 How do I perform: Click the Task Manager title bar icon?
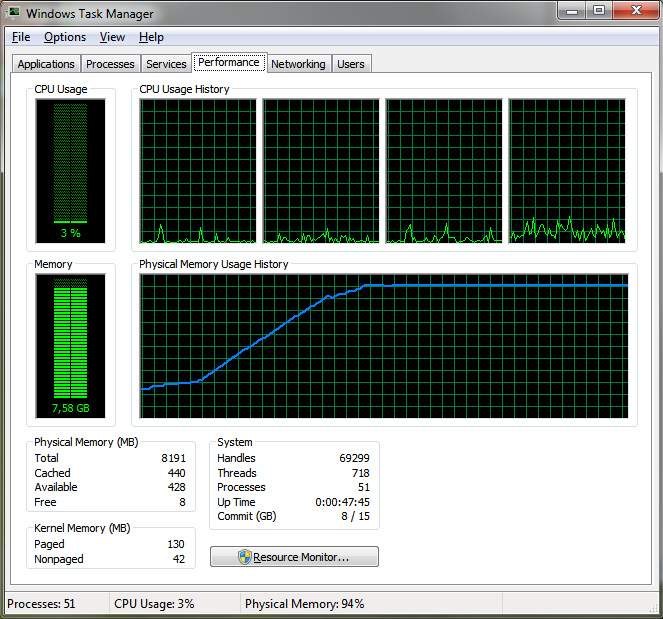[14, 13]
